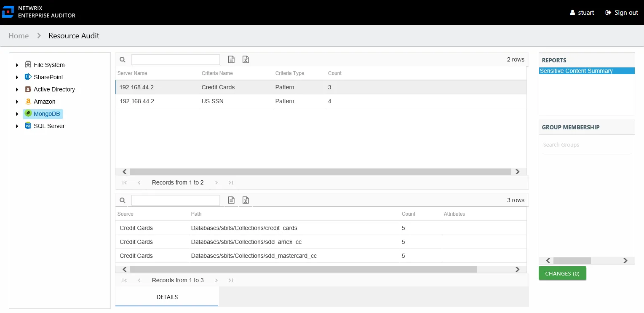
Task: Go to first page of lower table
Action: click(x=125, y=280)
